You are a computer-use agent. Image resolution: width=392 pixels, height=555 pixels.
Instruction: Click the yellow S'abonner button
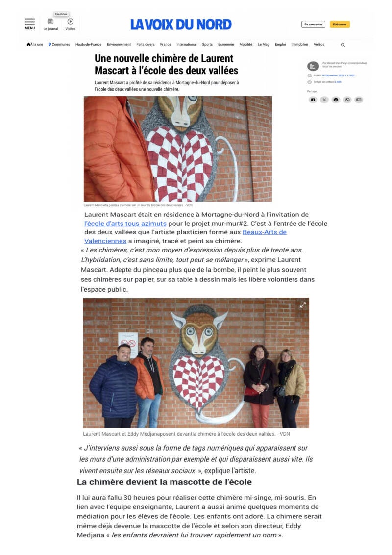[x=340, y=25]
